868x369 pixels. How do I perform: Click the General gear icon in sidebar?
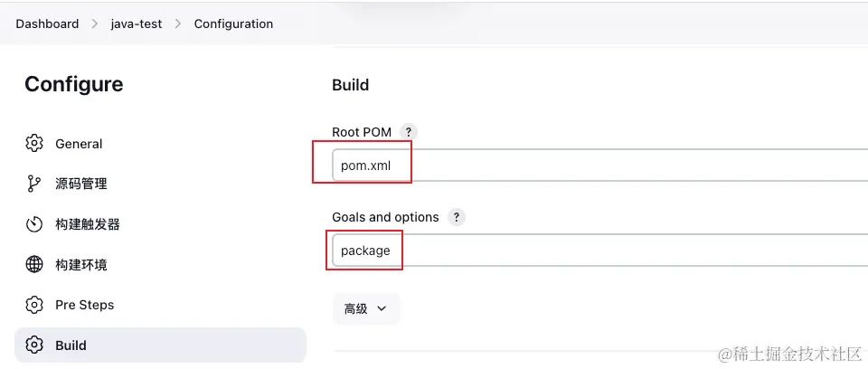click(34, 143)
